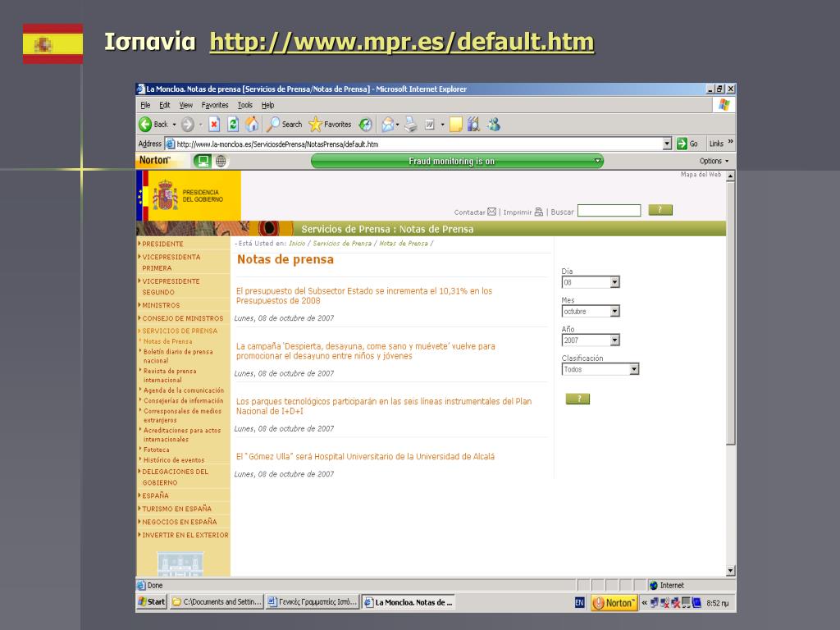Viewport: 840px width, 630px height.
Task: Open Agenda de la comunicación sidebar link
Action: 183,390
